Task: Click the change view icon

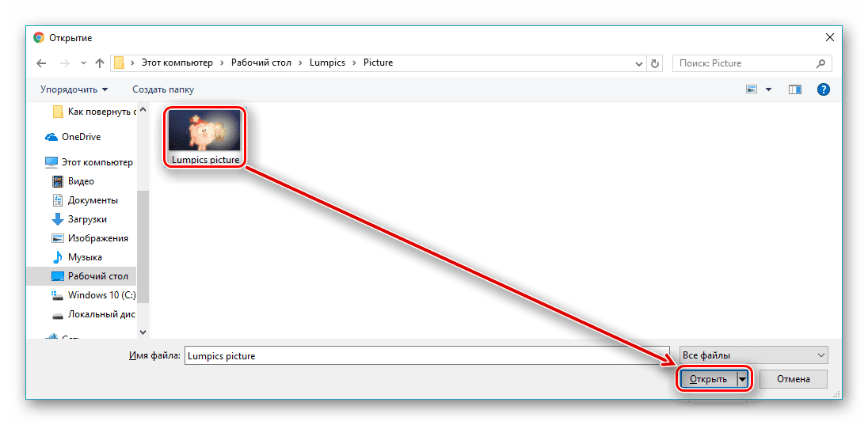Action: [x=752, y=89]
